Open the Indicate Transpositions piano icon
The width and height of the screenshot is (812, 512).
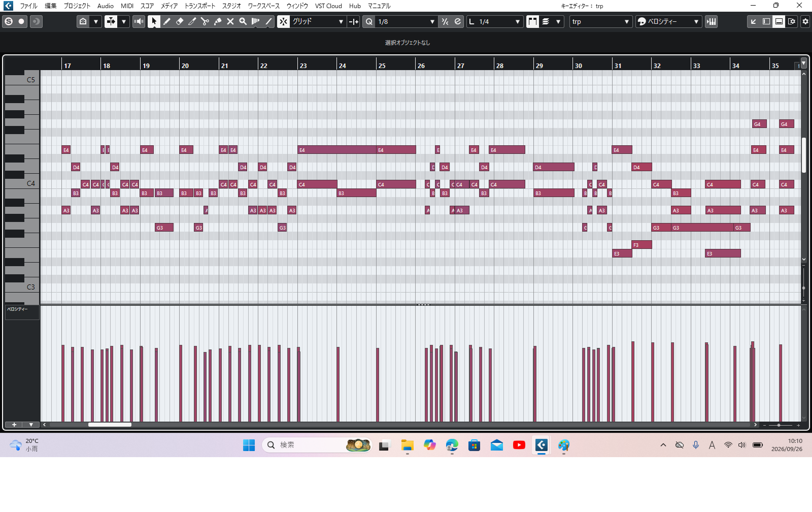pos(712,21)
